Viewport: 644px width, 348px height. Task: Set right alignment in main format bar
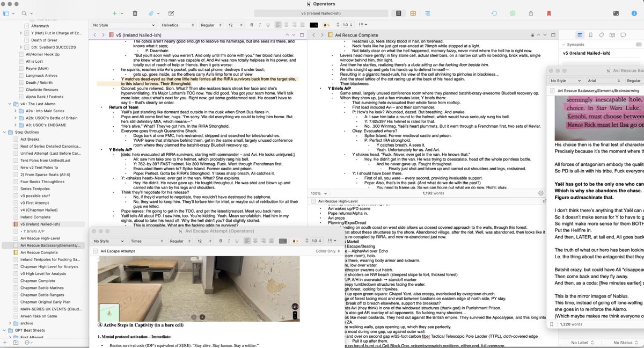[x=294, y=25]
